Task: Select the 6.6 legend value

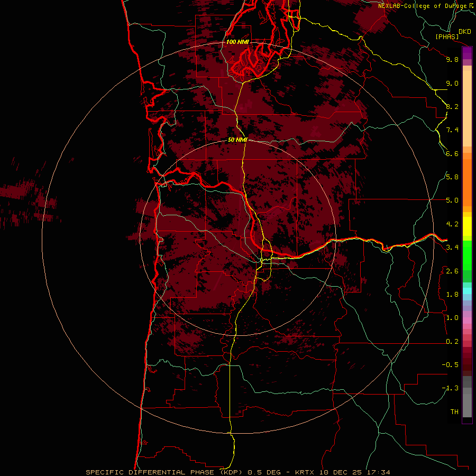Action: click(x=452, y=153)
